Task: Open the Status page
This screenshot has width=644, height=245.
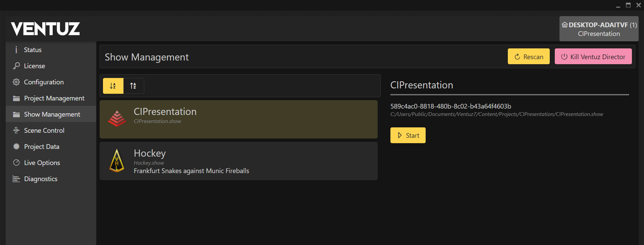Action: point(33,50)
